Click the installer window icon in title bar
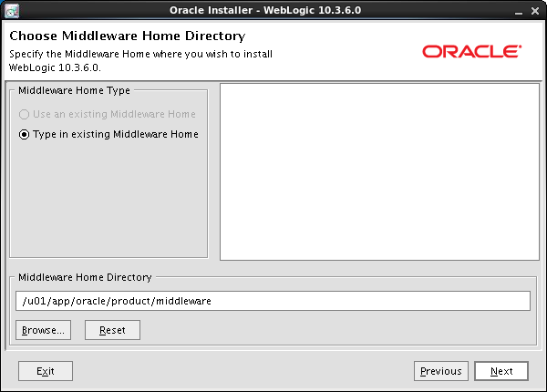Viewport: 547px width, 392px height. click(x=12, y=10)
